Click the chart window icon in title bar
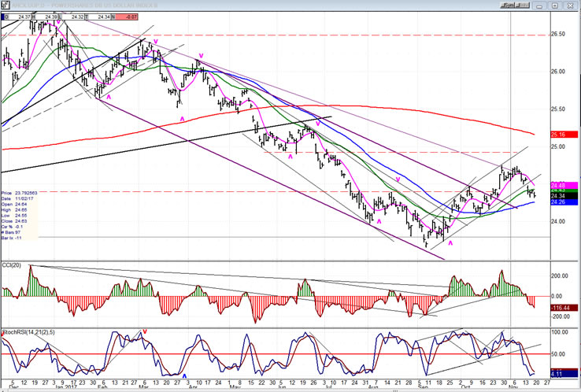 pos(5,4)
